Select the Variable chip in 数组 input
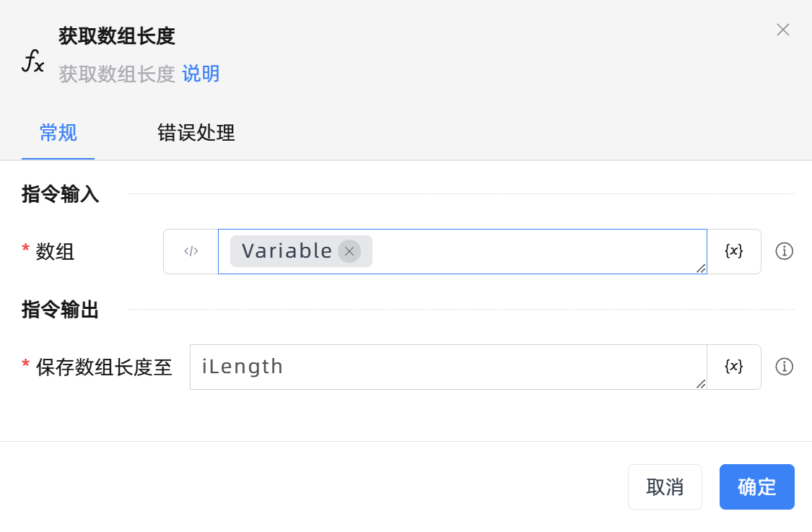The image size is (812, 532). click(x=287, y=251)
